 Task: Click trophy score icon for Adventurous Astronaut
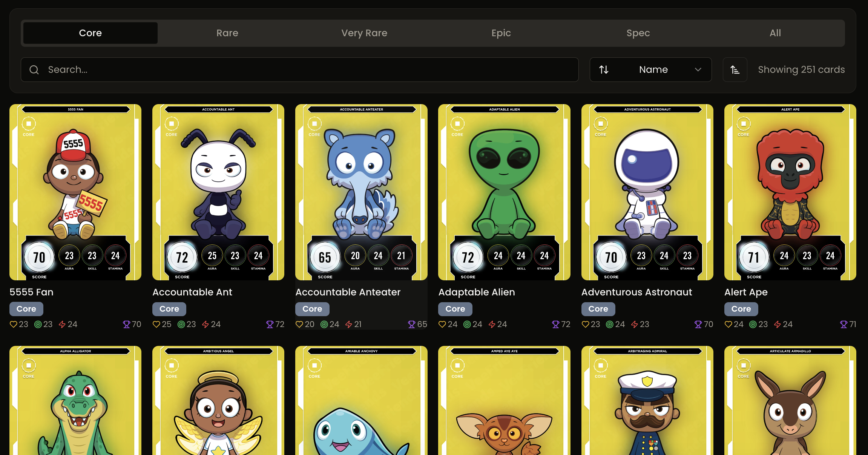click(x=698, y=324)
